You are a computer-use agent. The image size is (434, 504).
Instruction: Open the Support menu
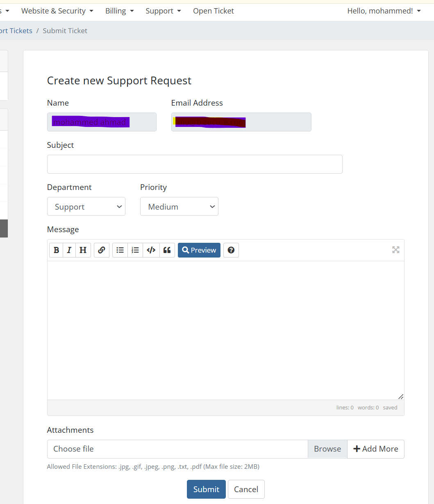163,11
